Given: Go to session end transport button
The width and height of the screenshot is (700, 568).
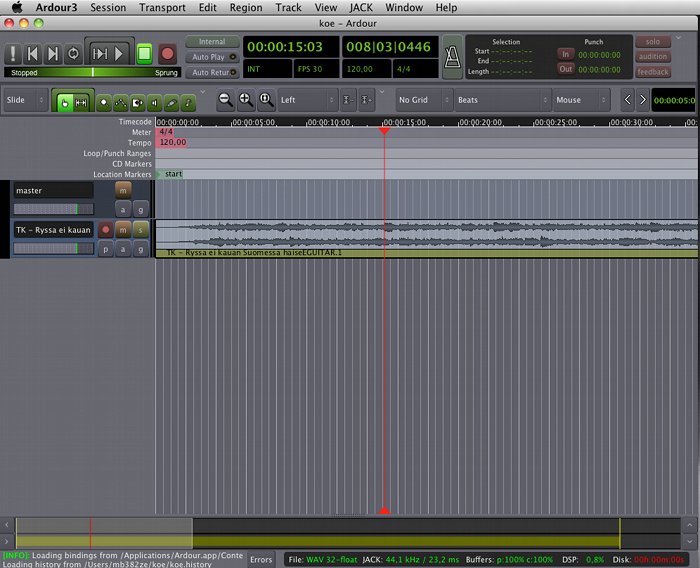Looking at the screenshot, I should pyautogui.click(x=53, y=54).
